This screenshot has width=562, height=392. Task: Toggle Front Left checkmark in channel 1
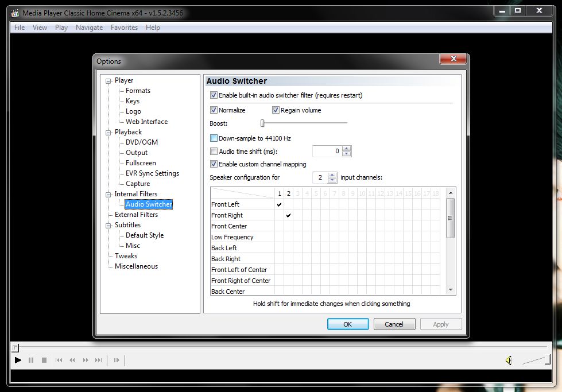pyautogui.click(x=279, y=204)
